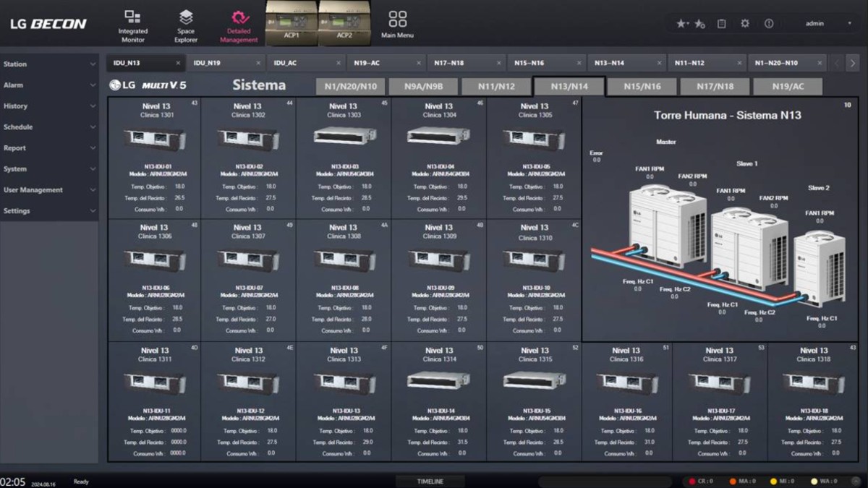Click the yellow MI alarm counter
This screenshot has height=488, width=868.
(x=783, y=481)
